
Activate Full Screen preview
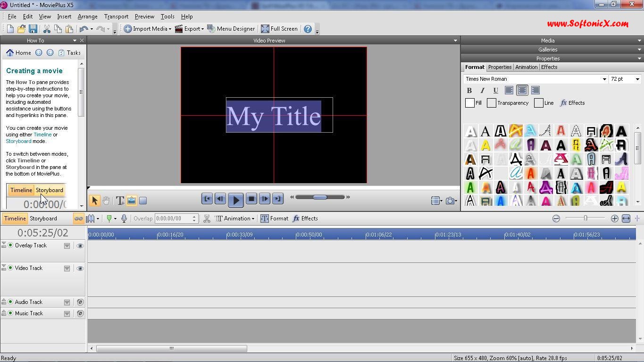pyautogui.click(x=280, y=28)
